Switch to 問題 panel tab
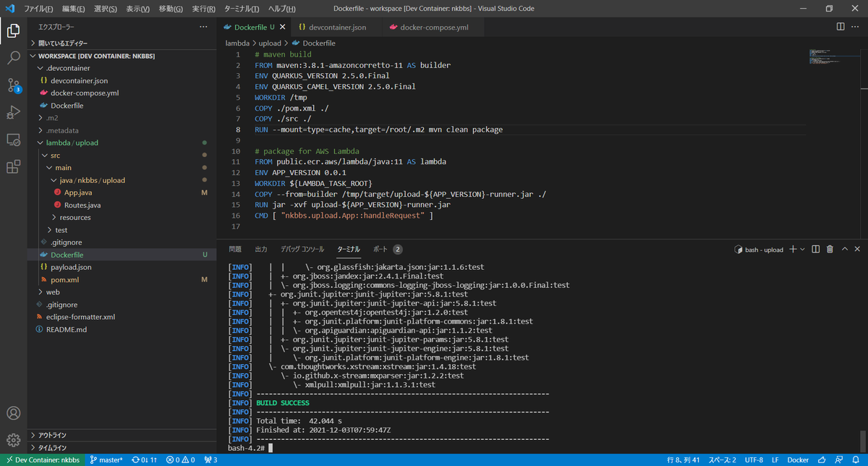This screenshot has width=868, height=466. pos(235,249)
